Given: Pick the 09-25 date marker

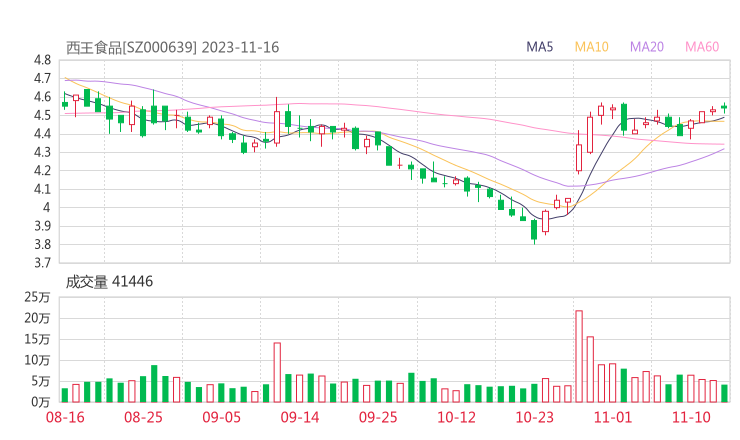Looking at the screenshot, I should 378,417.
